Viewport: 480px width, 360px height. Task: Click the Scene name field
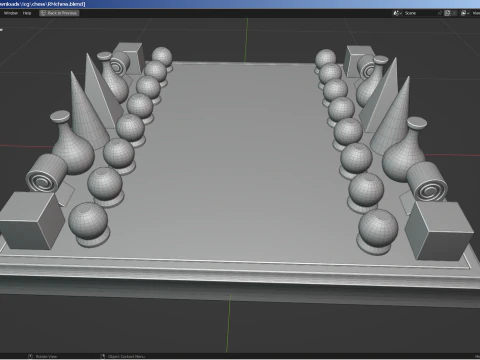click(x=419, y=13)
